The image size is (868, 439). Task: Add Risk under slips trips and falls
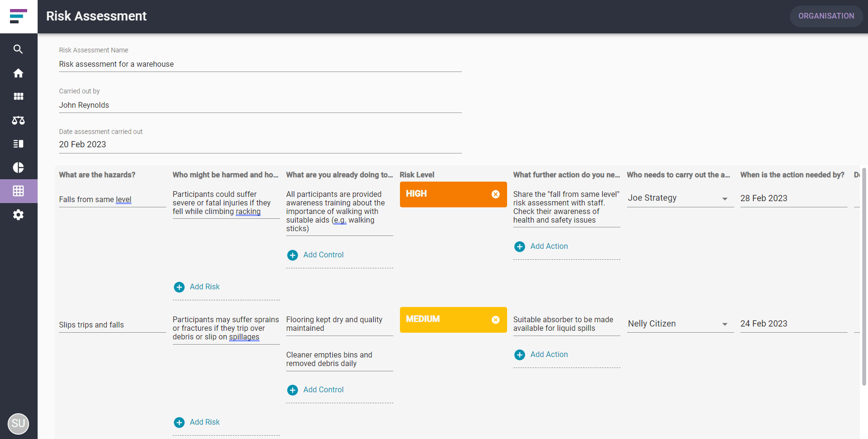(205, 422)
